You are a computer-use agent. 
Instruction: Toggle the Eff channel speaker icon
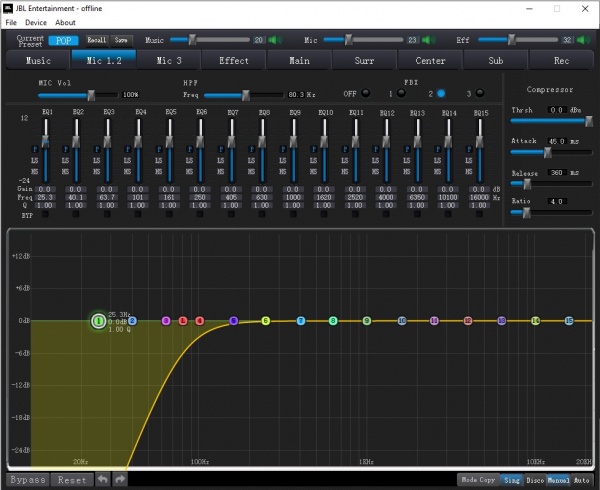tap(584, 40)
